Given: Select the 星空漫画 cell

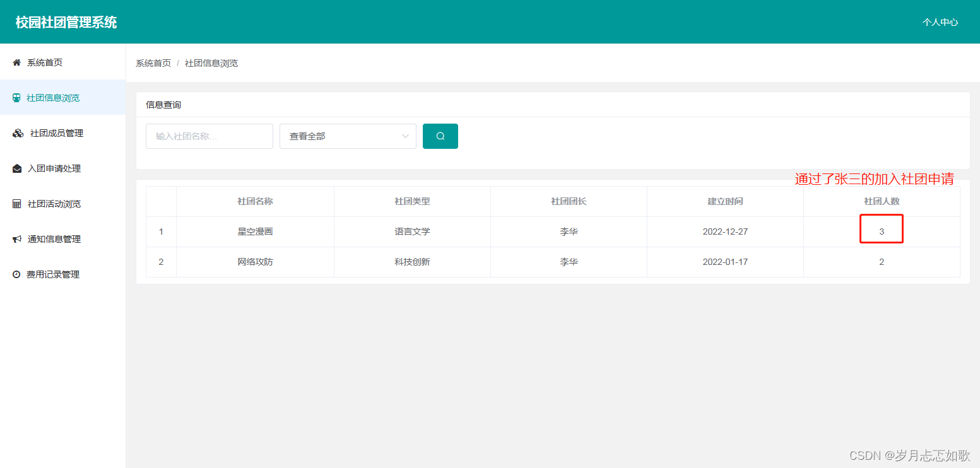Looking at the screenshot, I should (255, 231).
